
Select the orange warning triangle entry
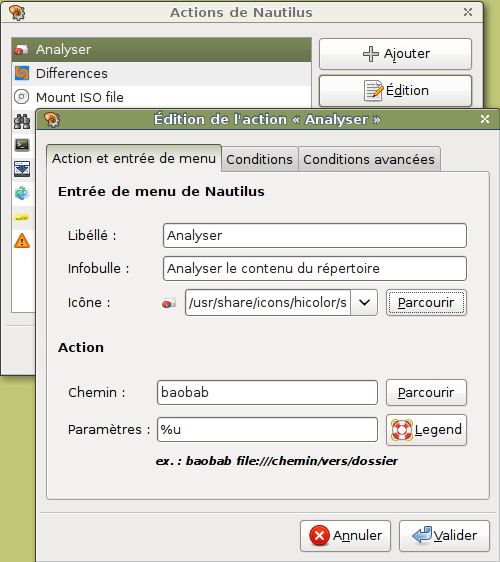point(22,241)
